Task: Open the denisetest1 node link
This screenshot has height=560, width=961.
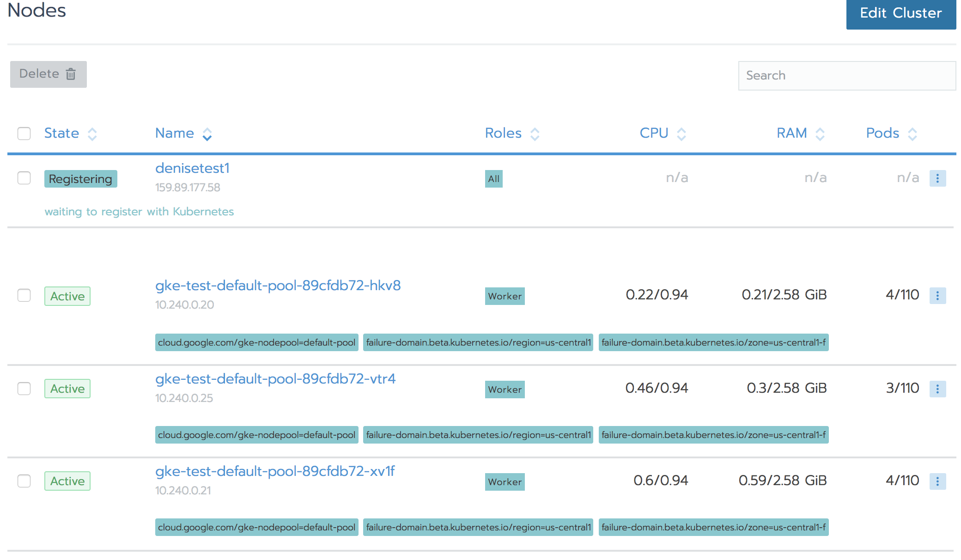Action: click(192, 168)
